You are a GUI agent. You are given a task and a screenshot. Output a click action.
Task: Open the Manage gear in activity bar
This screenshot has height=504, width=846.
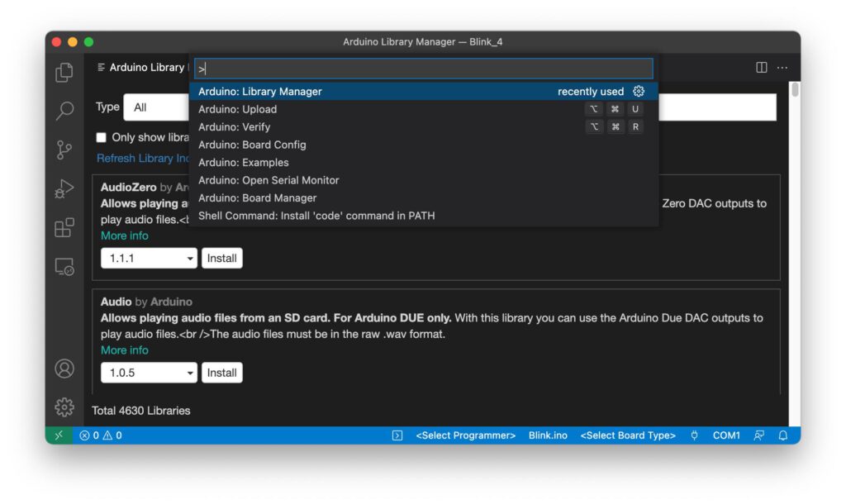(x=64, y=407)
